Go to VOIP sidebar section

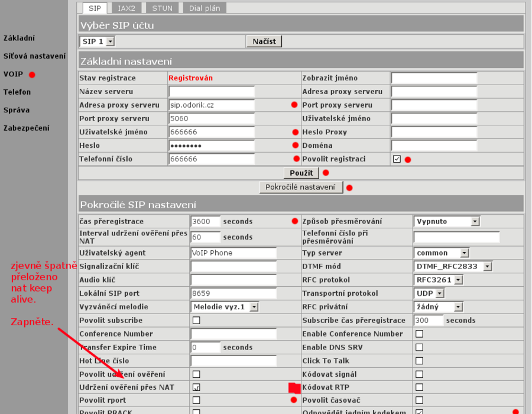13,74
